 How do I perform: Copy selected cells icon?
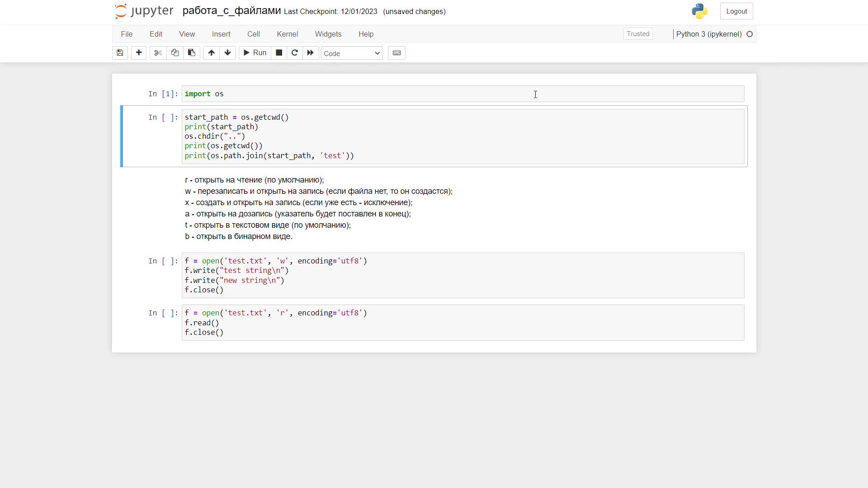click(x=175, y=53)
